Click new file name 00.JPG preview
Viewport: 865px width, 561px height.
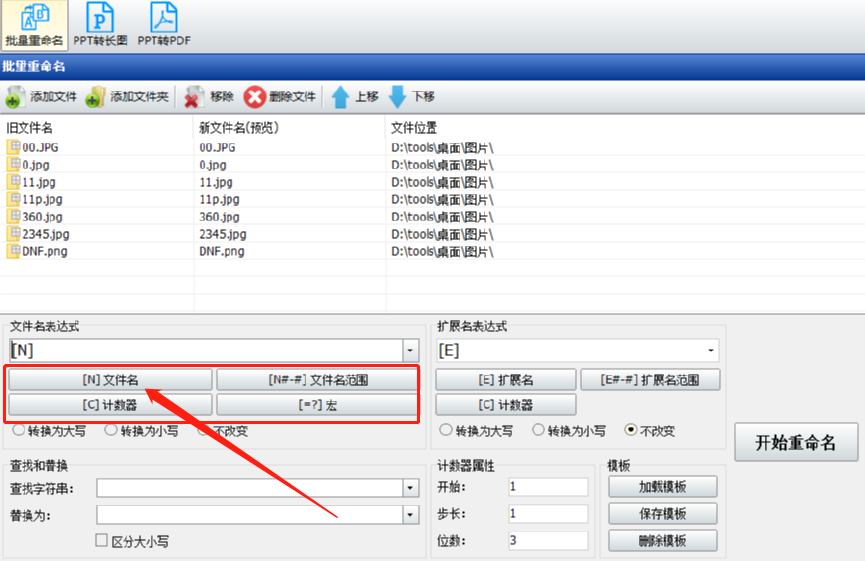(217, 147)
